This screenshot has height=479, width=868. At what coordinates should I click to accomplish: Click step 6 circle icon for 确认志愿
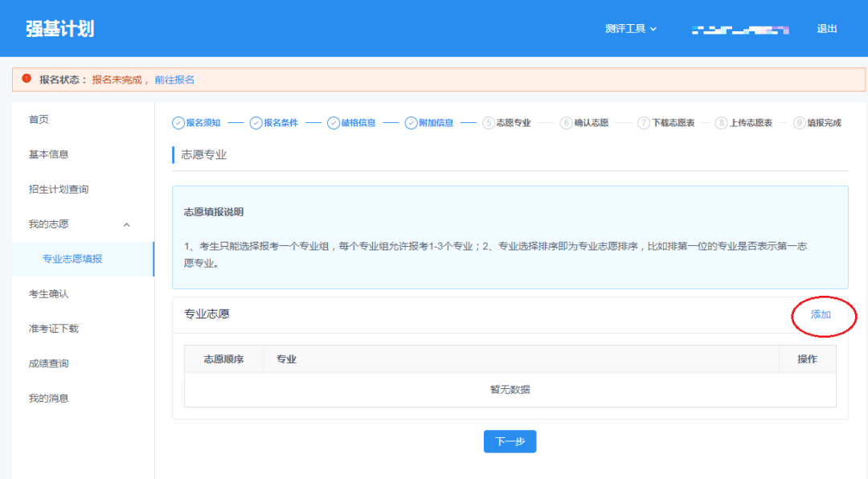click(x=567, y=123)
